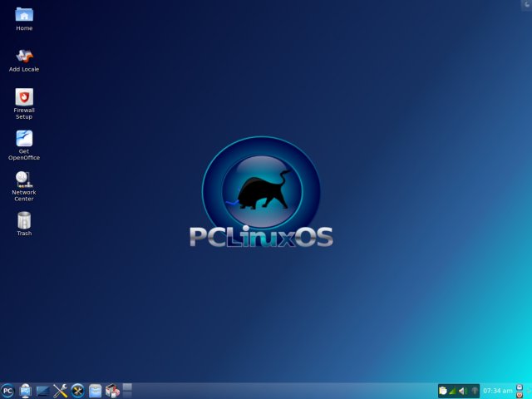Click the grey update notifier tray icon

[475, 391]
